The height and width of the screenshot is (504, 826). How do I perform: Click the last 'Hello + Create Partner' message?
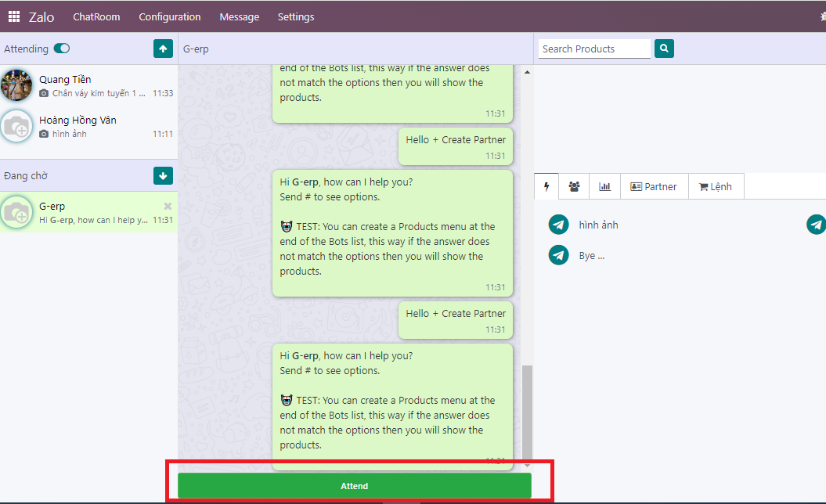click(456, 320)
